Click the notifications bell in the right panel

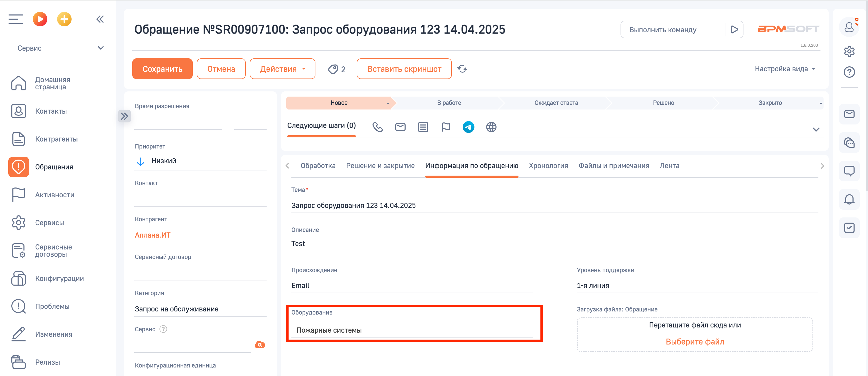(x=849, y=199)
